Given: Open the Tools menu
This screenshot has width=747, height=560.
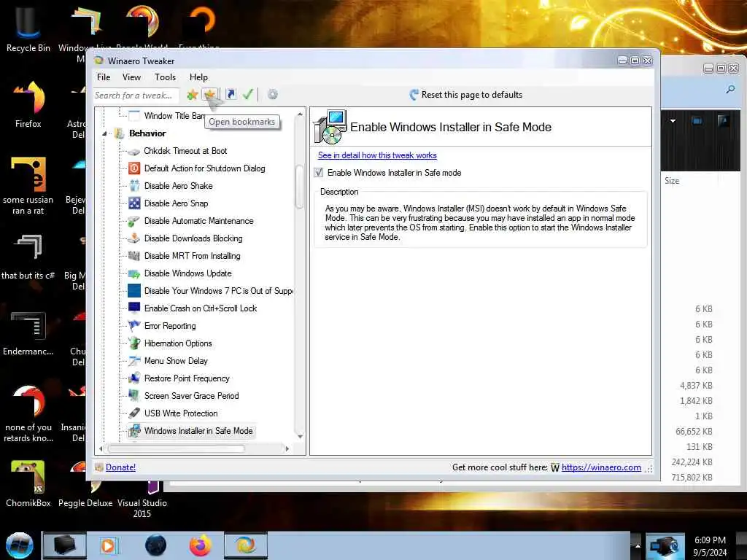Looking at the screenshot, I should (166, 77).
